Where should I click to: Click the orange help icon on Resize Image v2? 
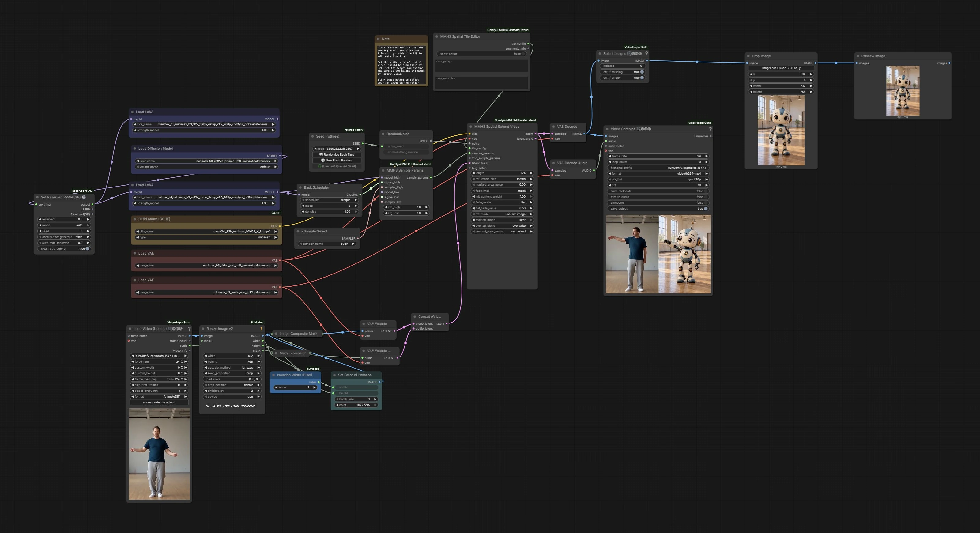pos(261,329)
